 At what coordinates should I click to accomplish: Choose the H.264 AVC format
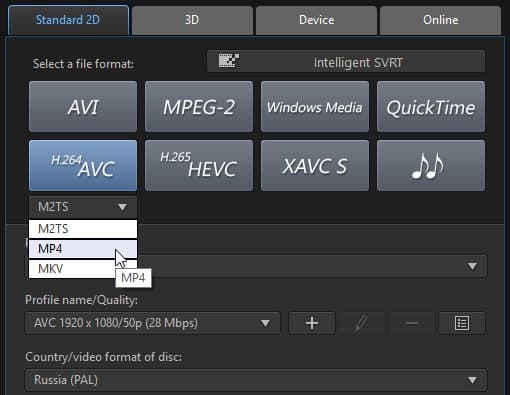pyautogui.click(x=83, y=166)
